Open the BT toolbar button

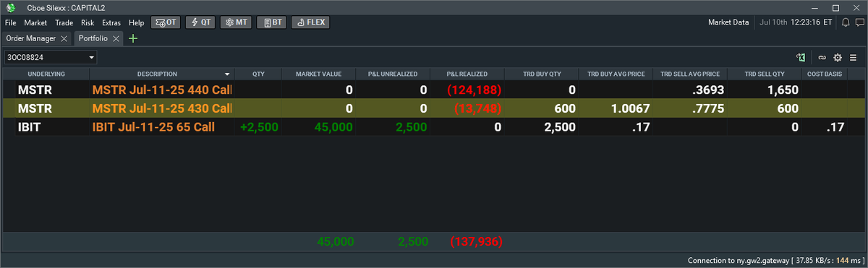click(271, 22)
